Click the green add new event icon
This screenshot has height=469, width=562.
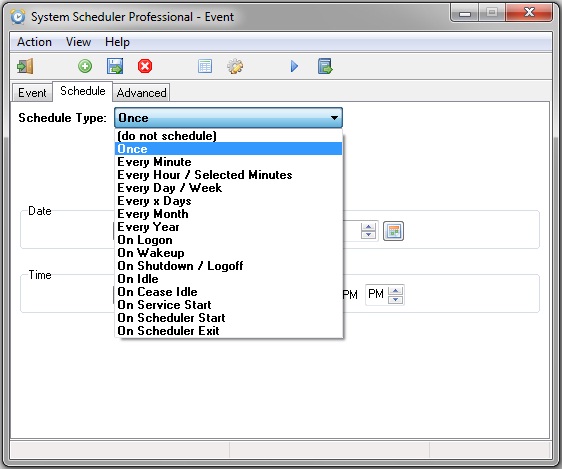pos(85,66)
